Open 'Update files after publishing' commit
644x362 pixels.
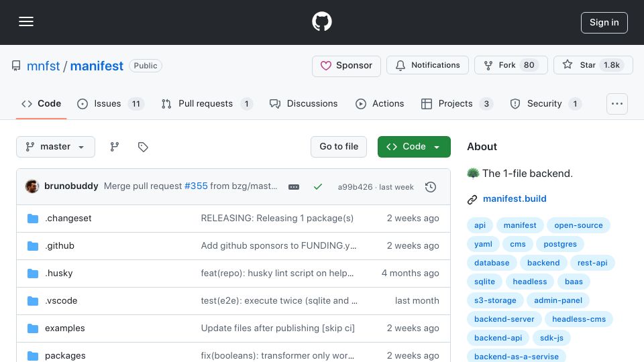pos(278,328)
